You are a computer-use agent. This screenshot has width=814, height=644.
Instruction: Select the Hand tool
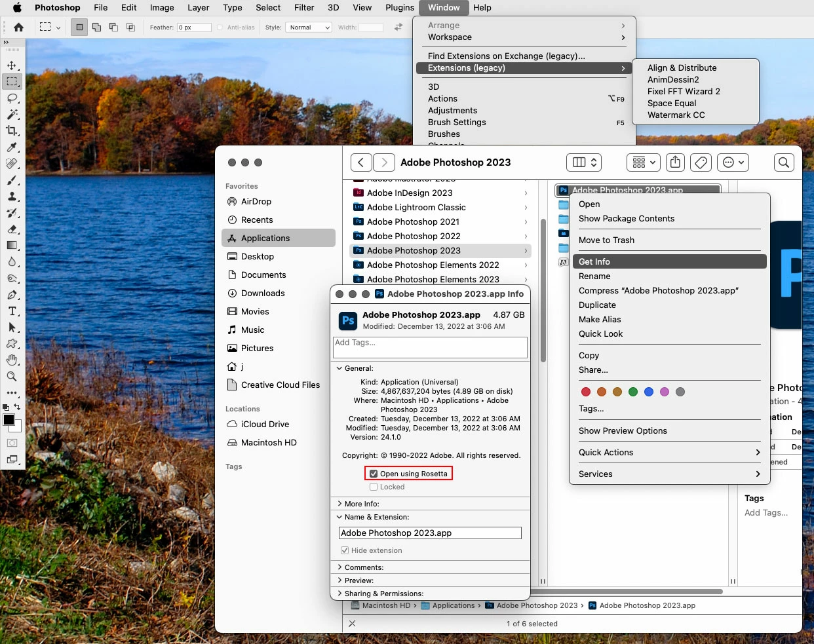(12, 360)
